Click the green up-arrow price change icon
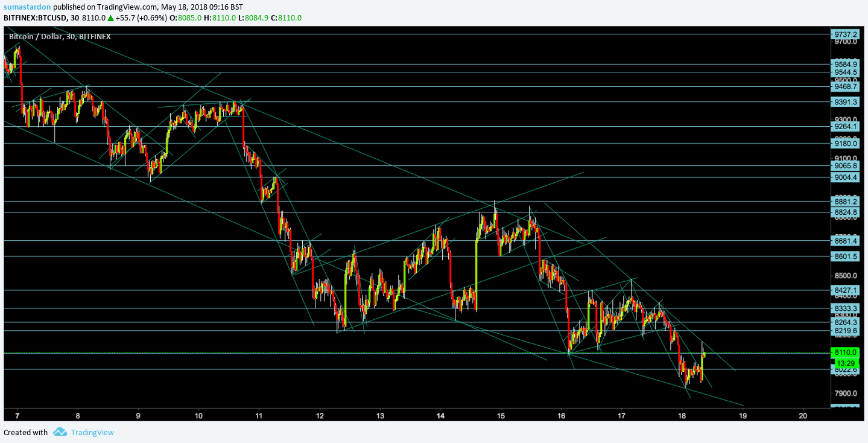Viewport: 868px width, 443px height. point(110,18)
